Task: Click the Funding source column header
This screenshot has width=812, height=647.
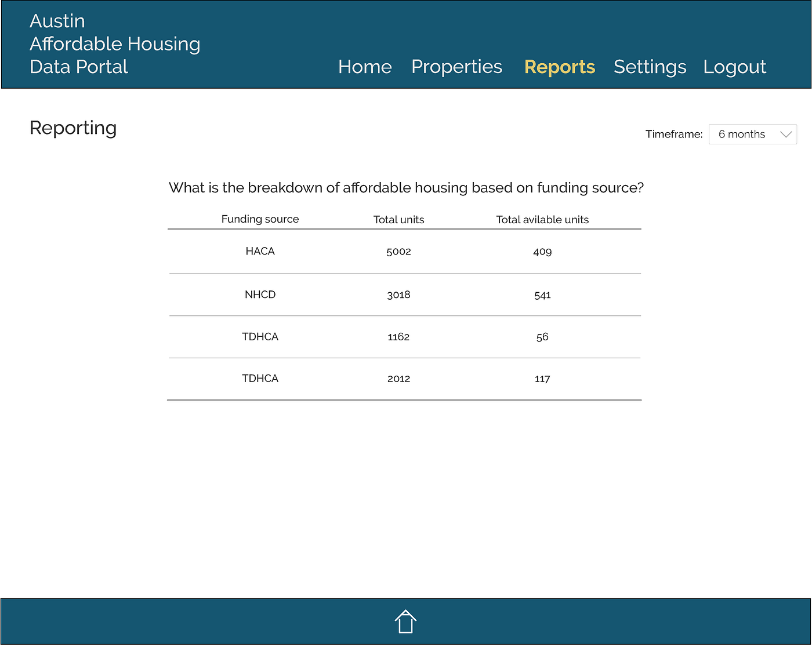Action: point(260,219)
